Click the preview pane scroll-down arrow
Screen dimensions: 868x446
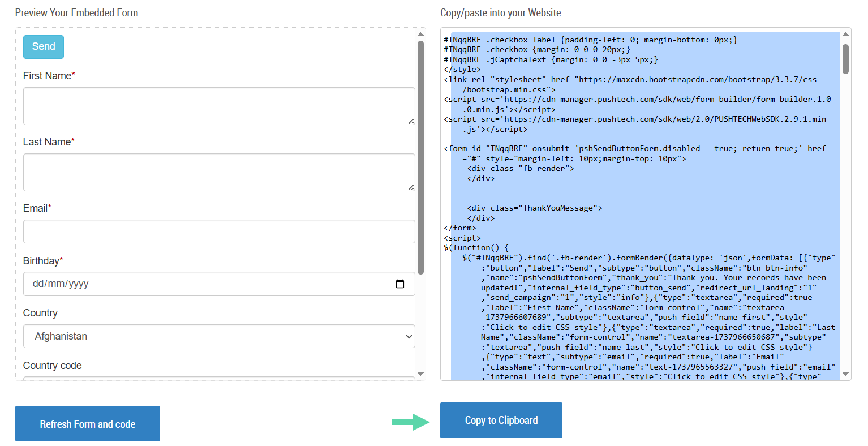click(420, 374)
